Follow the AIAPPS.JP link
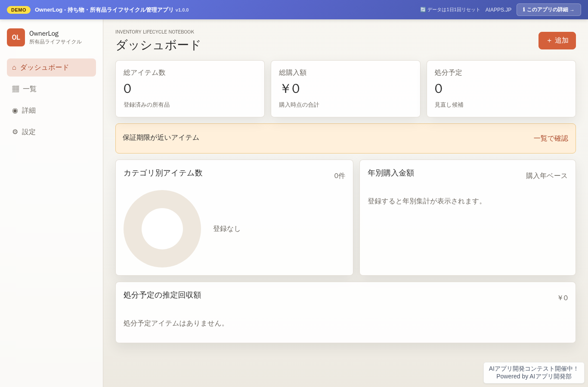Screen dimensions: 588x387 498,10
